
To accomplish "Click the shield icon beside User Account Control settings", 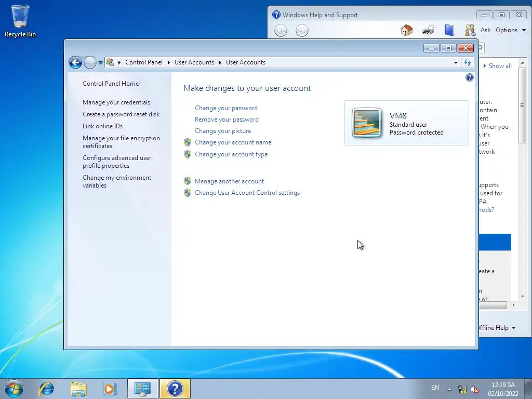I will coord(187,193).
